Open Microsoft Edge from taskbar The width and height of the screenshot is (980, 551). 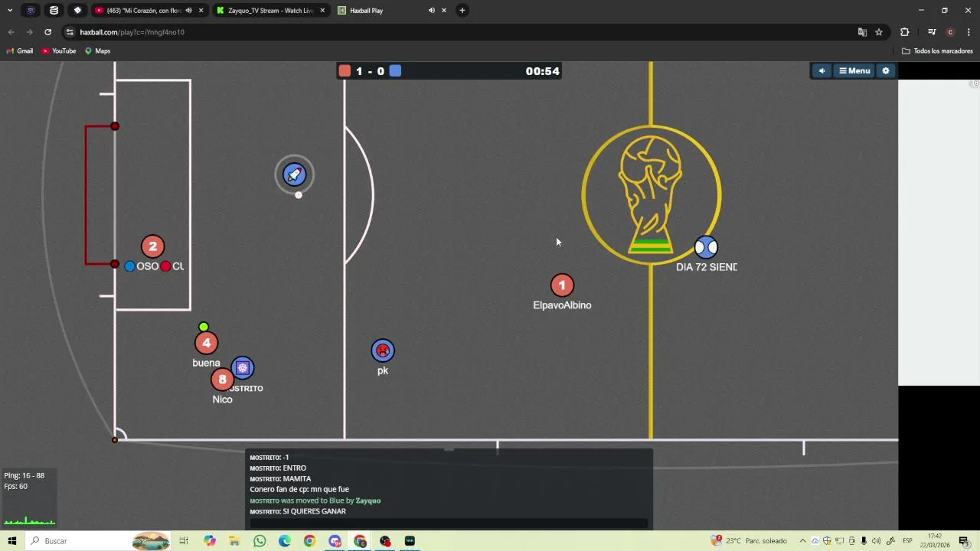tap(285, 541)
